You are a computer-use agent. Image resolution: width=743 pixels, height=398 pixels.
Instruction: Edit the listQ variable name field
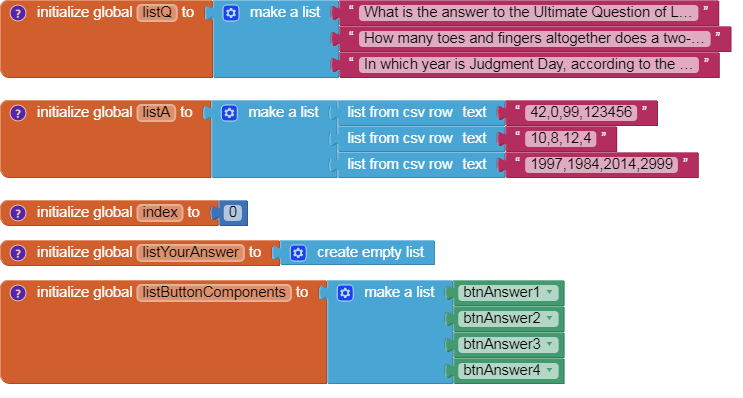click(x=157, y=12)
